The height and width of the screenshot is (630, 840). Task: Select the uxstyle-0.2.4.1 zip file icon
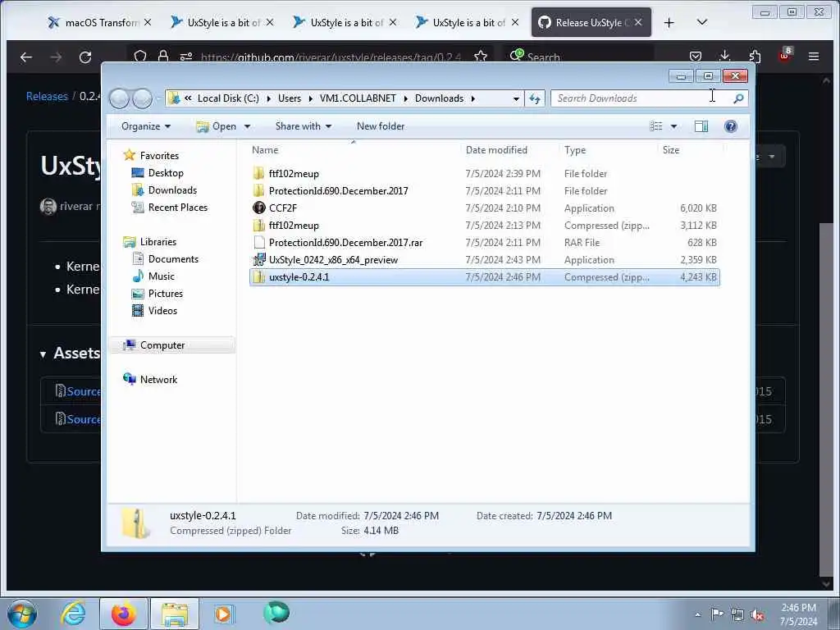259,277
